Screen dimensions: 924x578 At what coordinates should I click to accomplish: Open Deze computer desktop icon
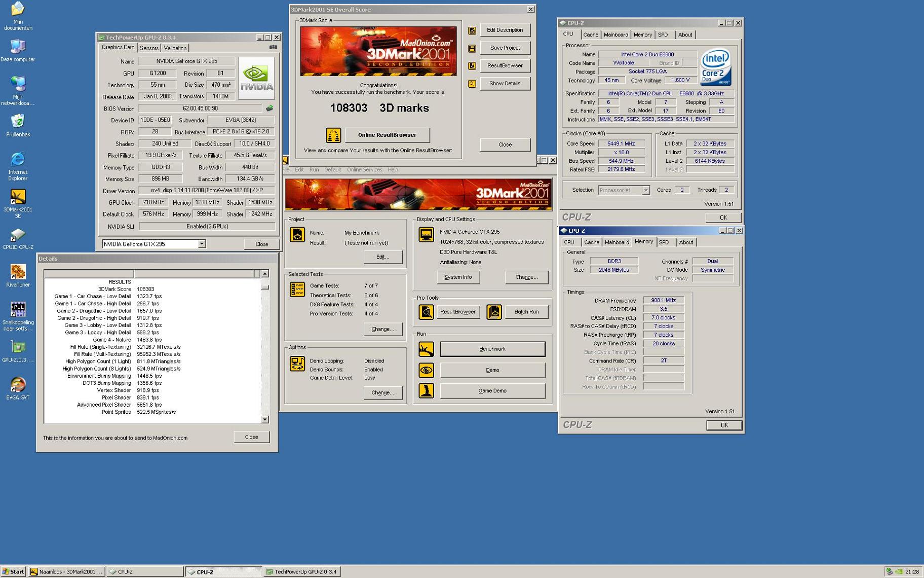tap(18, 47)
